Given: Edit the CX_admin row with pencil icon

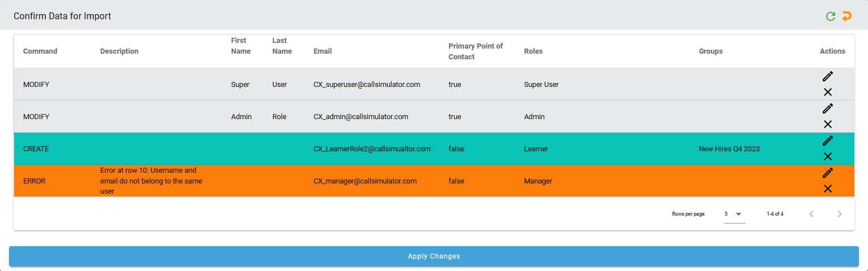Looking at the screenshot, I should tap(828, 108).
